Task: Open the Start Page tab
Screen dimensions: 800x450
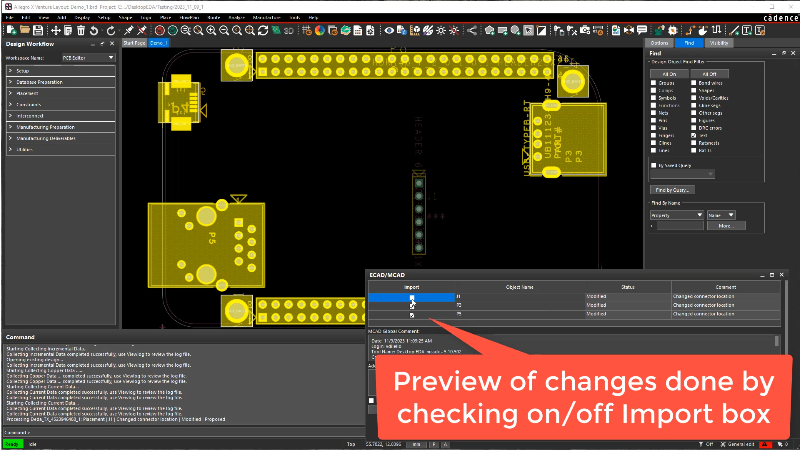Action: click(x=133, y=44)
